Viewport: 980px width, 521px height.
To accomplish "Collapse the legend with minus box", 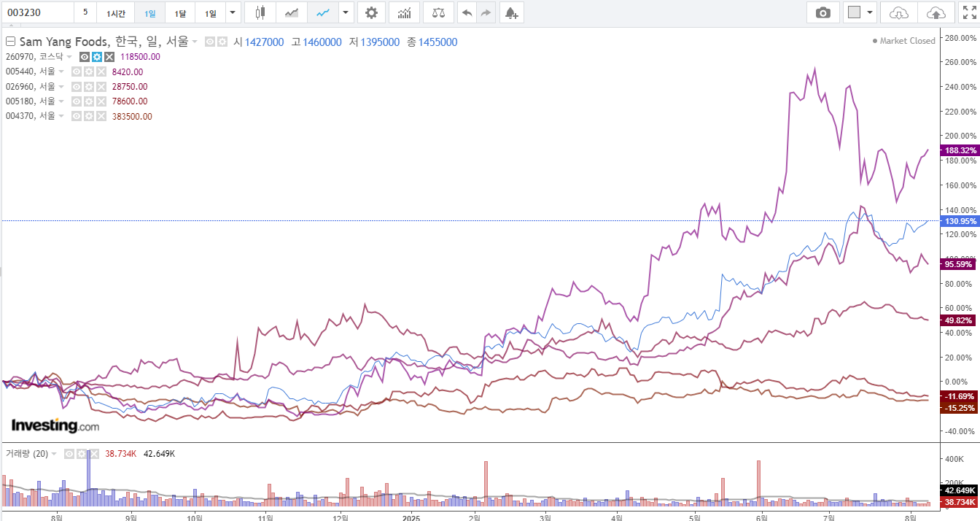I will click(x=10, y=42).
